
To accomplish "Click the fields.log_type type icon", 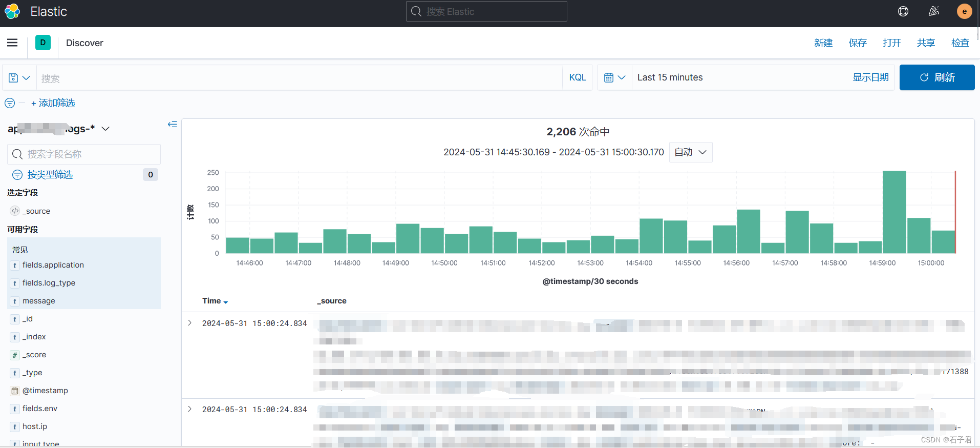I will (15, 283).
